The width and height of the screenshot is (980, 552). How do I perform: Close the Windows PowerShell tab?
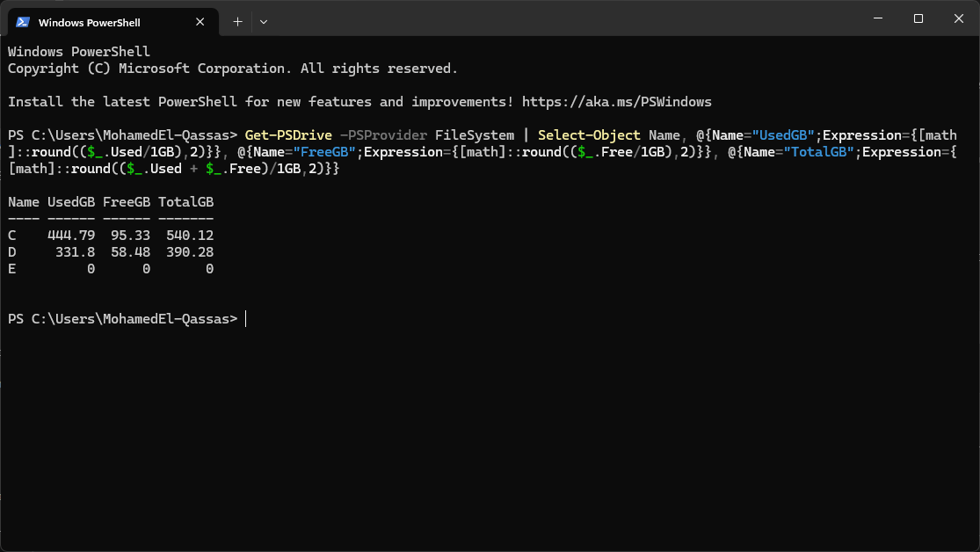point(200,22)
